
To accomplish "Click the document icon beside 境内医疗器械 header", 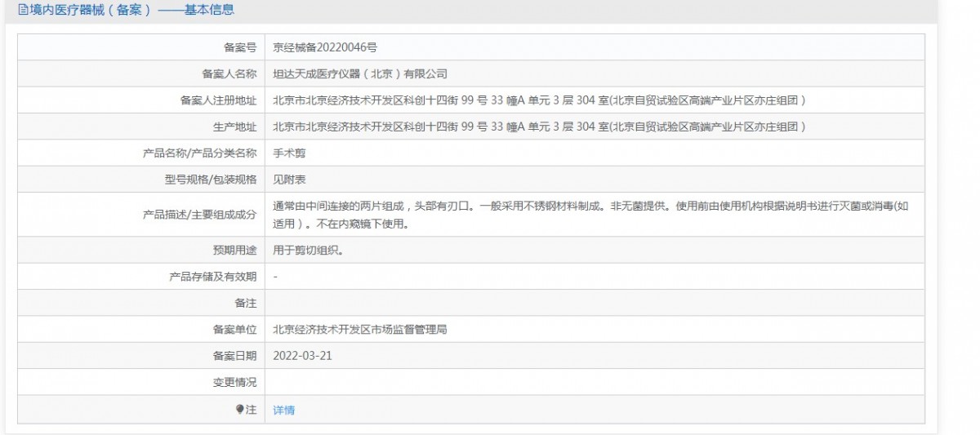I will [x=23, y=10].
